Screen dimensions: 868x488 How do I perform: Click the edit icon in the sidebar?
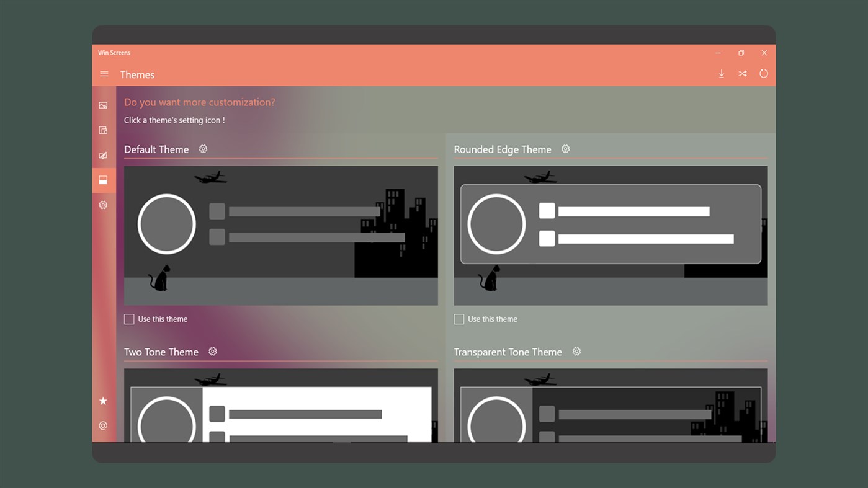(x=103, y=155)
